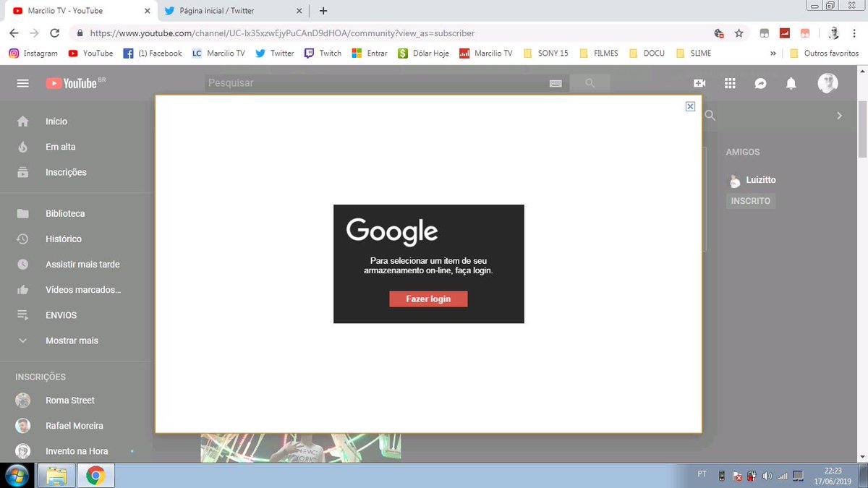Open the Twitter bookmark
Image resolution: width=868 pixels, height=488 pixels.
point(275,53)
